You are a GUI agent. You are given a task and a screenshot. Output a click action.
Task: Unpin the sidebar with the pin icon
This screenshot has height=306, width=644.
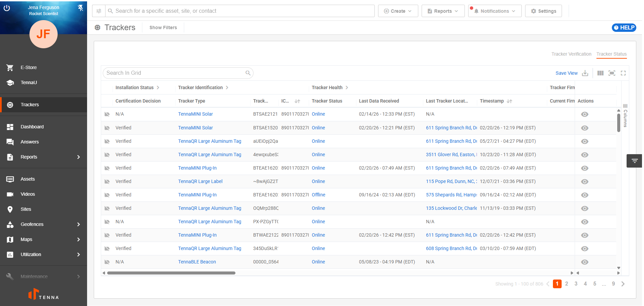coord(80,8)
